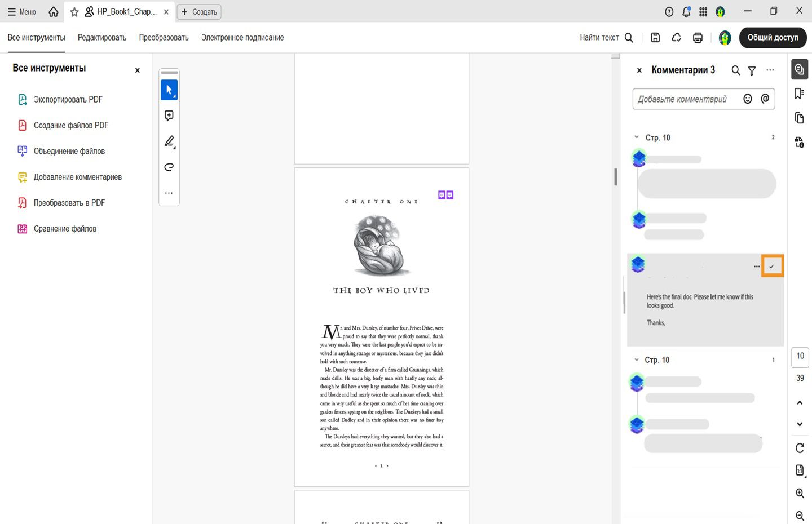Open the Электронное подписание menu tab
The image size is (812, 524).
coord(242,38)
